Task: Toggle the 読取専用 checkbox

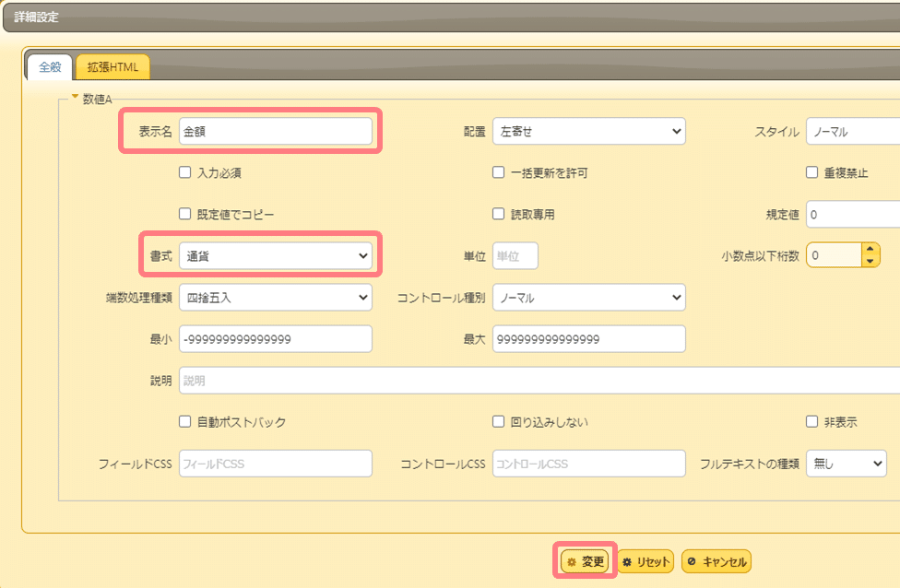Action: (x=499, y=215)
